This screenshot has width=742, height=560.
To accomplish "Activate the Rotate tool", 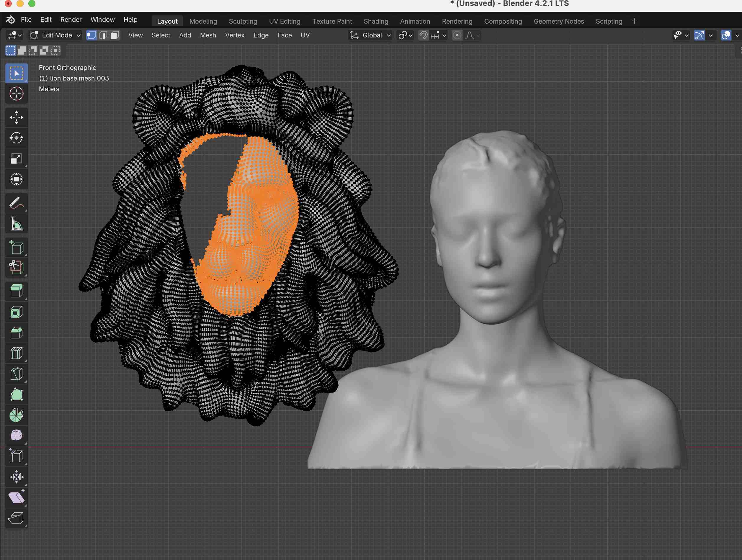I will point(17,138).
